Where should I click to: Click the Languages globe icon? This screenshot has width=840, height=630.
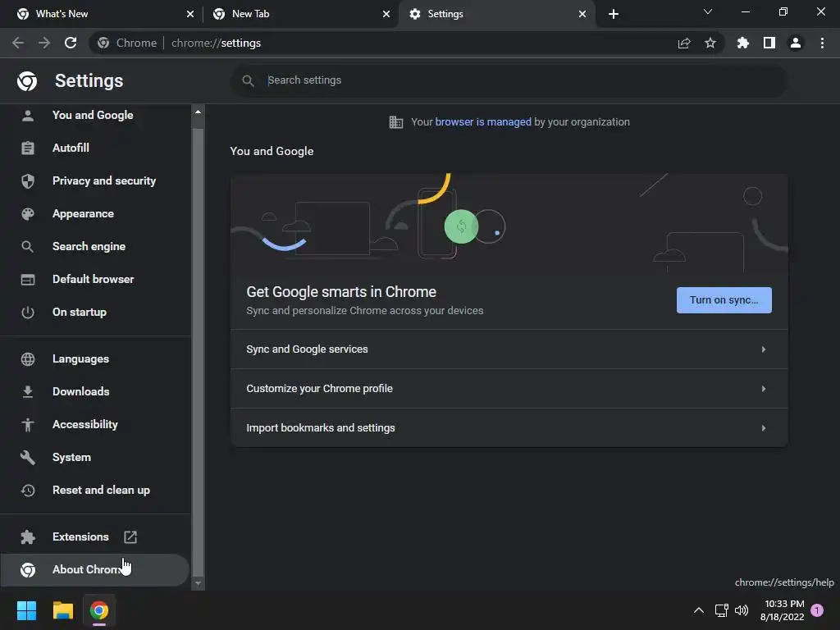tap(28, 359)
